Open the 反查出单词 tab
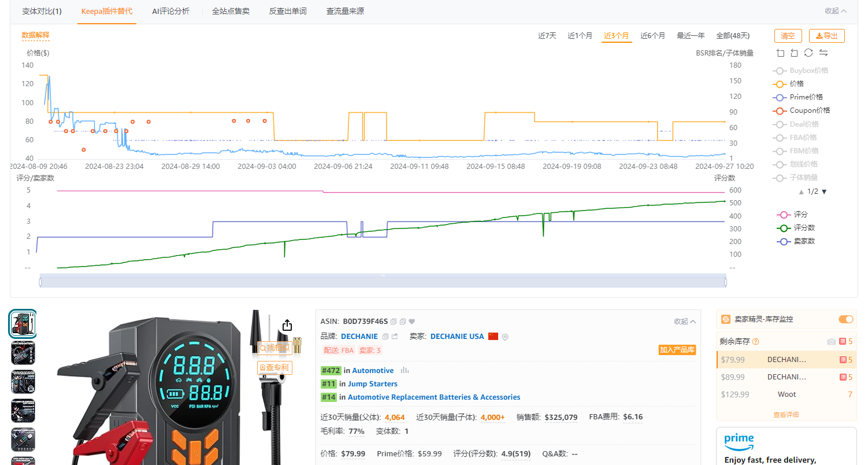 click(288, 11)
